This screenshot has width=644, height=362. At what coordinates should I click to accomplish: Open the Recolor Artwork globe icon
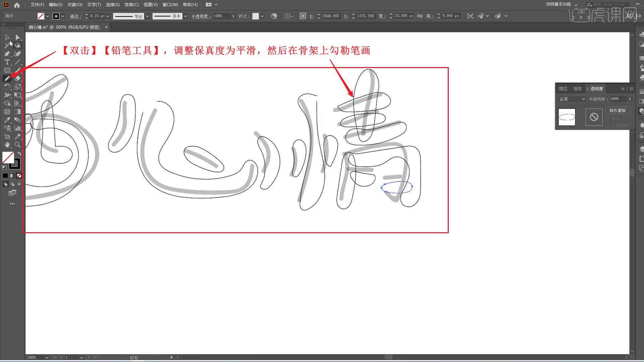274,16
